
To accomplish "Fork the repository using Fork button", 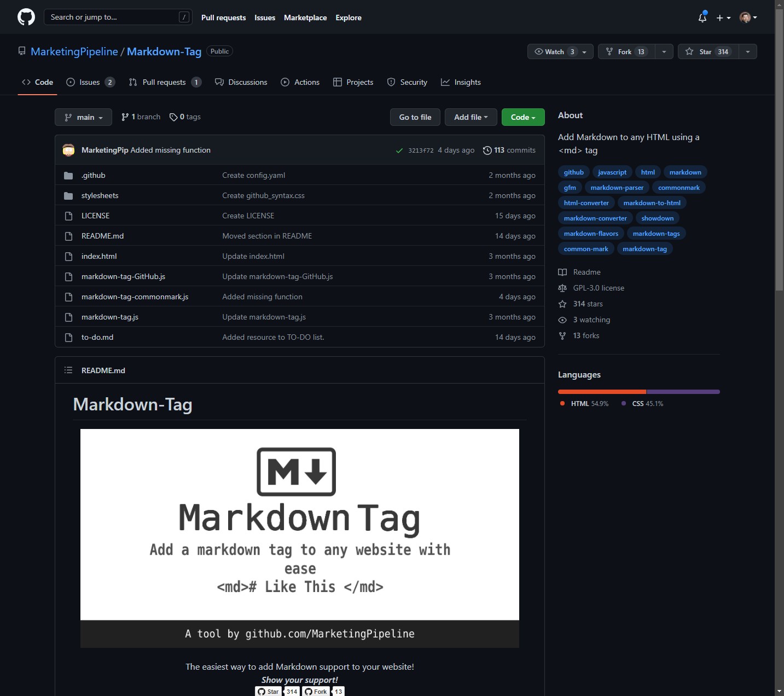I will tap(625, 51).
